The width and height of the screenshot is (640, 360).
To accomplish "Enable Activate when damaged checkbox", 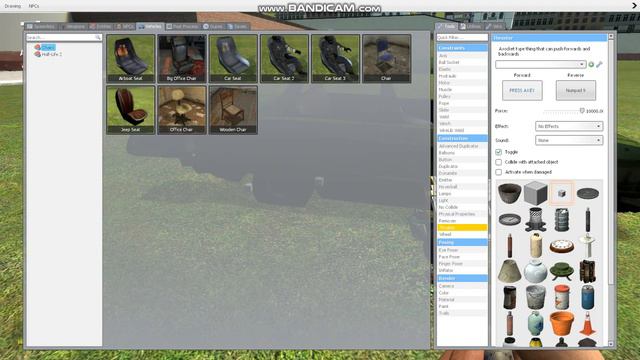I will click(x=498, y=172).
